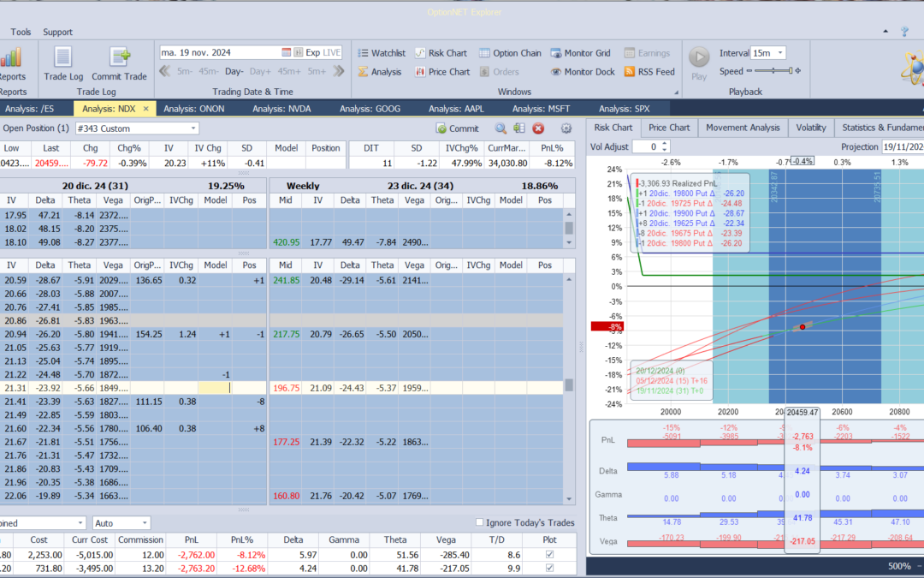Open the Analysis window
The width and height of the screenshot is (924, 578).
pyautogui.click(x=380, y=72)
